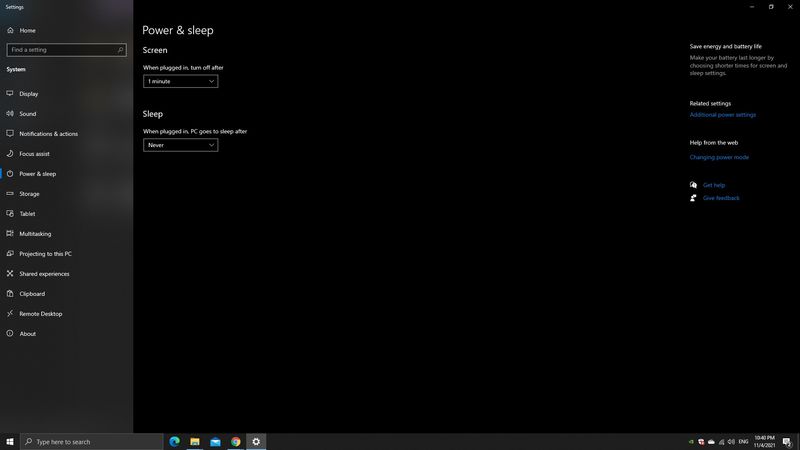Click the Settings gear on taskbar
800x450 pixels.
coord(256,441)
